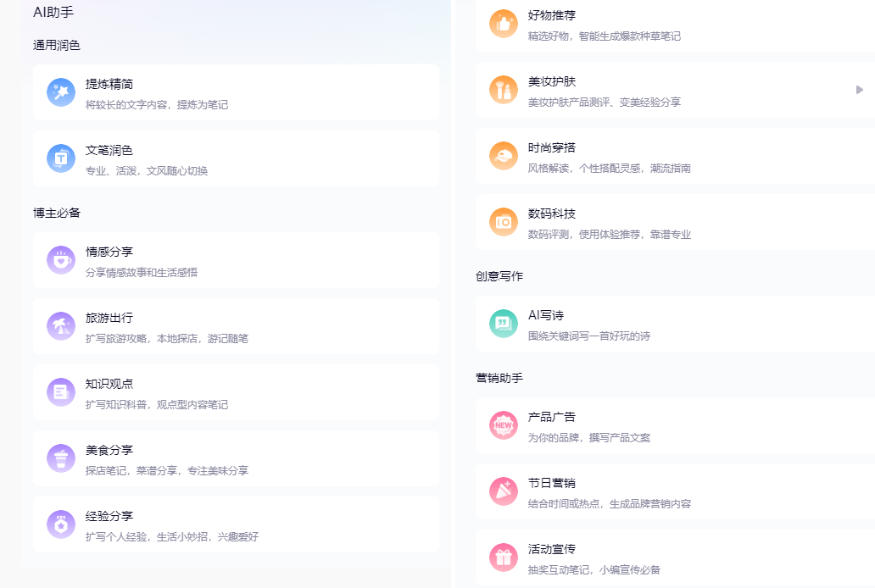Select the 美妆护肤 cosmetics icon

coord(503,90)
